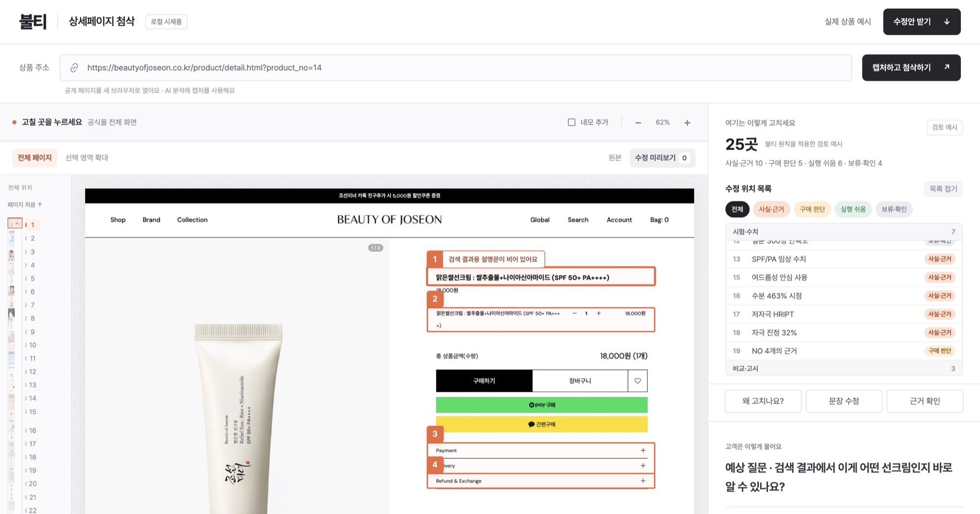Decrease the product quantity with the minus
980x514 pixels.
coord(574,313)
